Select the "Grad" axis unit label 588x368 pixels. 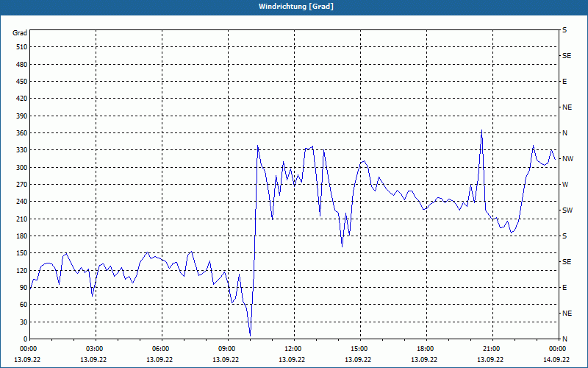click(x=20, y=33)
